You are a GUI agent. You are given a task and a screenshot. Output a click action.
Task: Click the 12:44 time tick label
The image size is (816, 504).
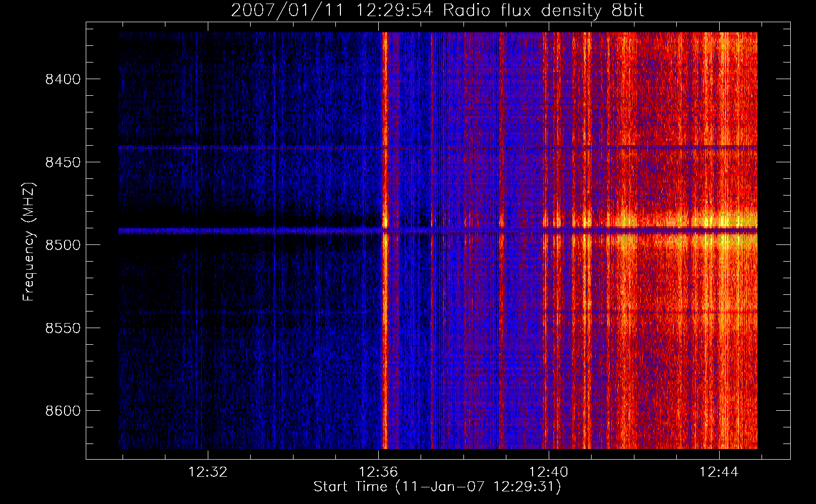[719, 472]
